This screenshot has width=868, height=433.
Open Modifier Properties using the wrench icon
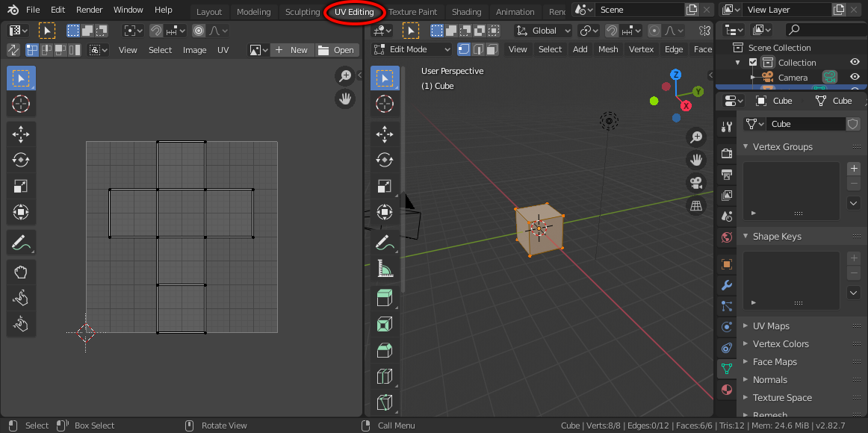[725, 284]
